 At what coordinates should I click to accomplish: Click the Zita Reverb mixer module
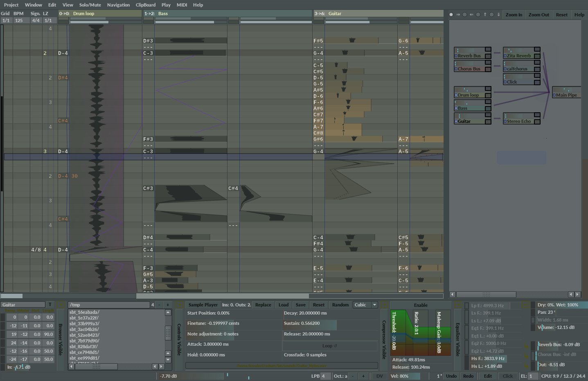point(519,56)
